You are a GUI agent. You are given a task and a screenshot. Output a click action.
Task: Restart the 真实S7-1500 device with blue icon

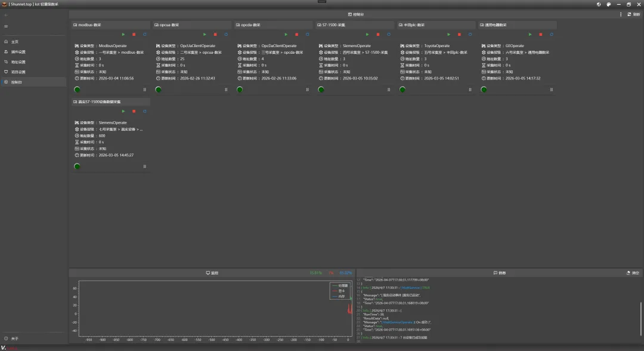pyautogui.click(x=144, y=112)
